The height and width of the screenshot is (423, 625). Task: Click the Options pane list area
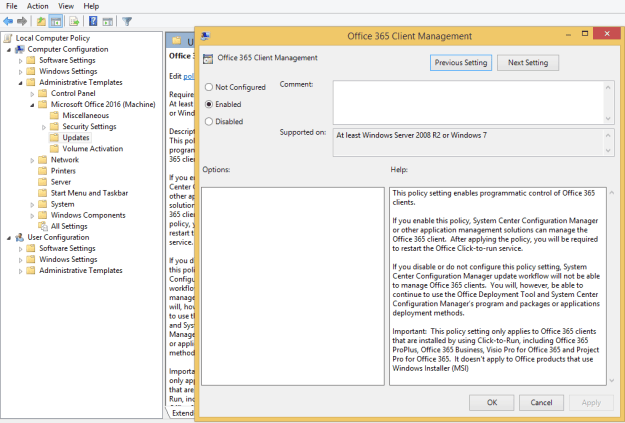293,286
